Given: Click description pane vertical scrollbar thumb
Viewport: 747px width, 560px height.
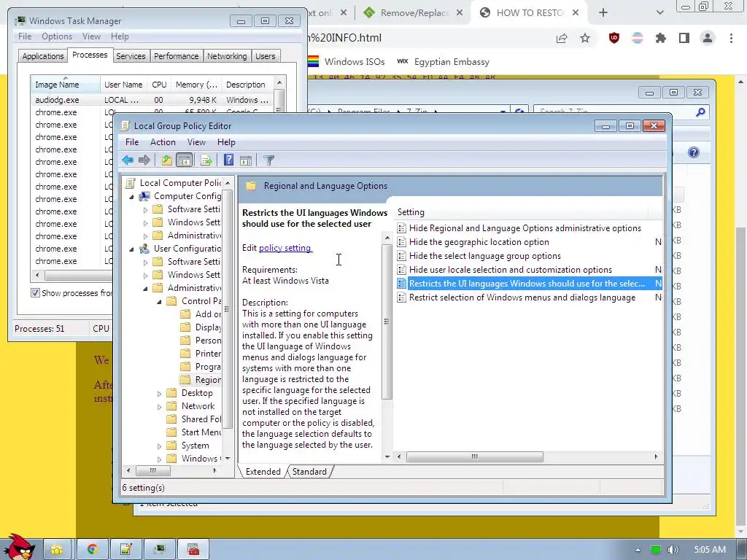Looking at the screenshot, I should pos(387,322).
